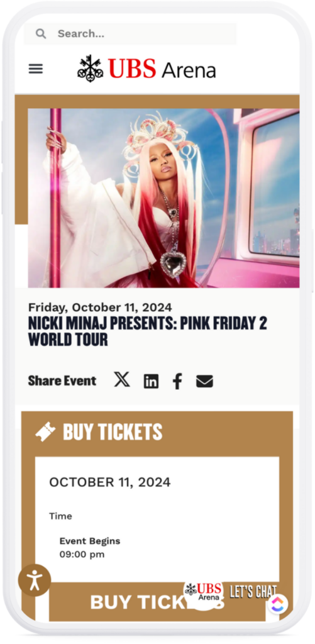Share event on LinkedIn

(x=151, y=382)
